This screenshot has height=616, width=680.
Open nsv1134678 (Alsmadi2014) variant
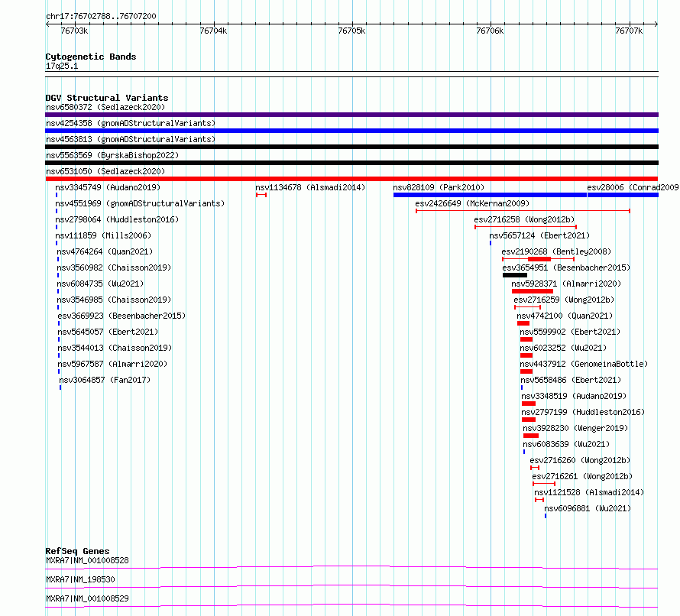310,187
